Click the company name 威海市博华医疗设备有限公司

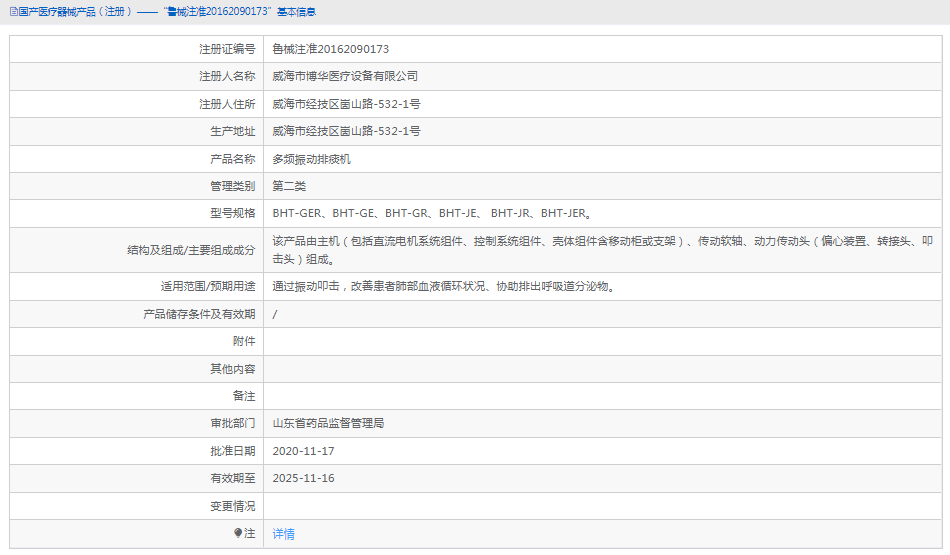point(345,76)
